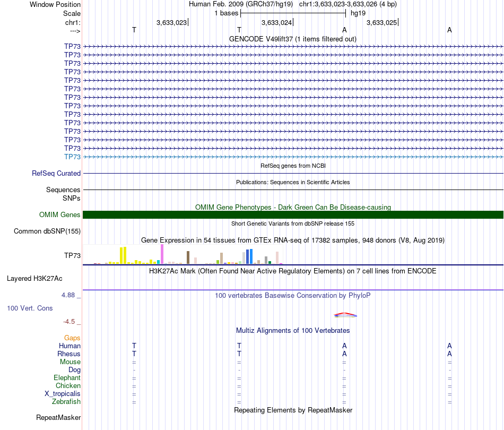Open 100 vertebrates Basewise Conservation by PhyloP title

click(x=293, y=296)
